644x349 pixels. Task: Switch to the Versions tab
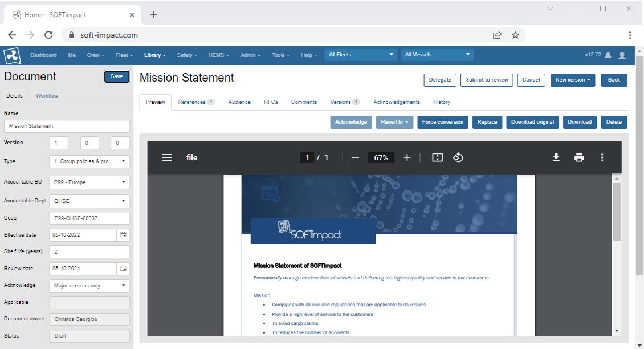(345, 102)
